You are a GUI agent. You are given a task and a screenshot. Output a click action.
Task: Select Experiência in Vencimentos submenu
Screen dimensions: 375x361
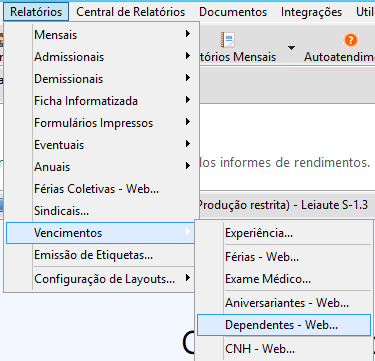coord(284,233)
